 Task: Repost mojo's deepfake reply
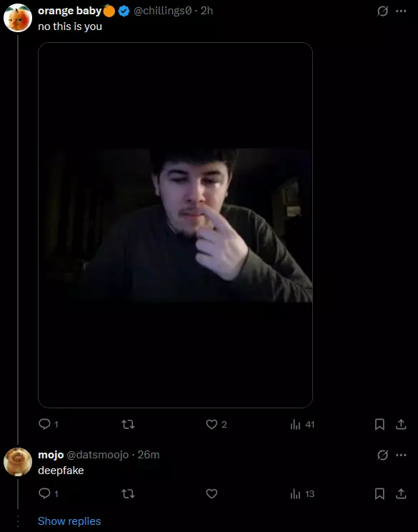(128, 493)
